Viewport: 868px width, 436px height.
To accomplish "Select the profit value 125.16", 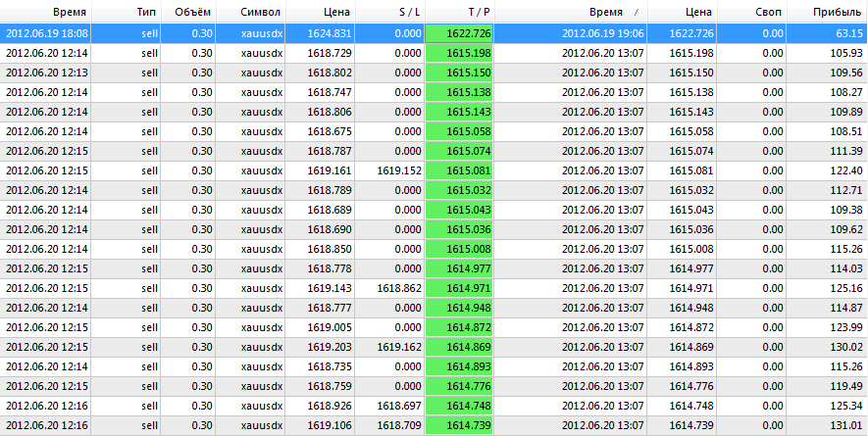I will click(827, 288).
